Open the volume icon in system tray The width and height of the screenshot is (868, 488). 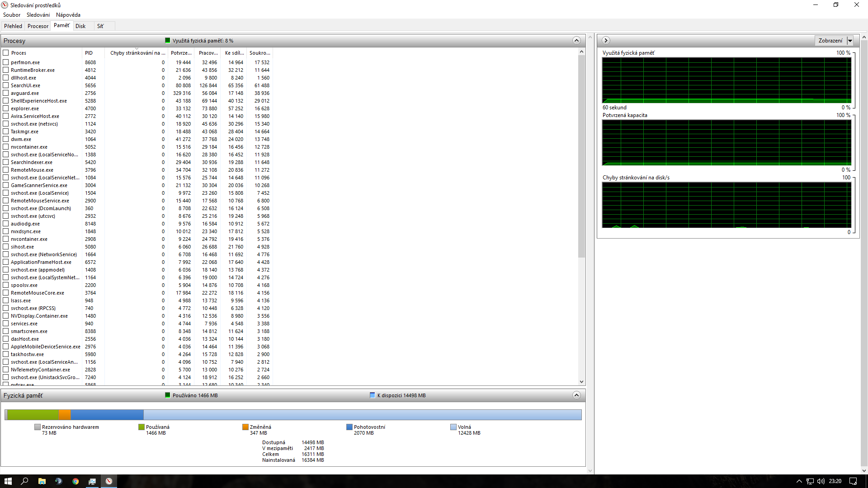point(821,481)
